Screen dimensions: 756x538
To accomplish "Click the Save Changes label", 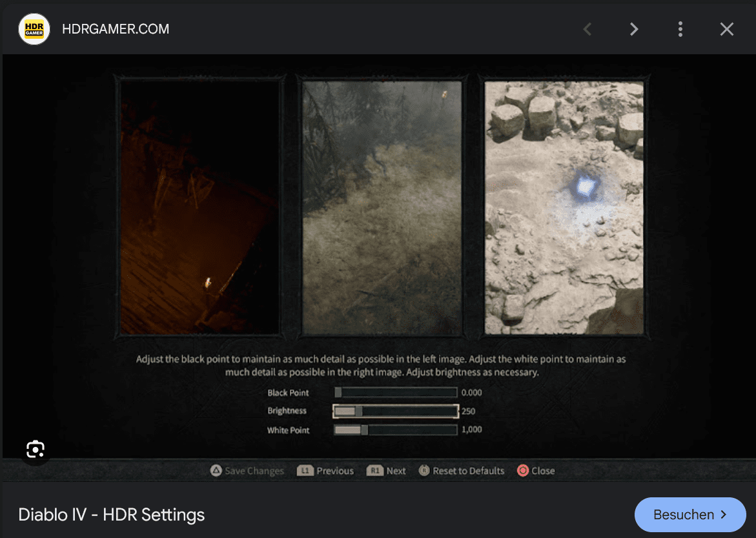I will click(x=254, y=471).
